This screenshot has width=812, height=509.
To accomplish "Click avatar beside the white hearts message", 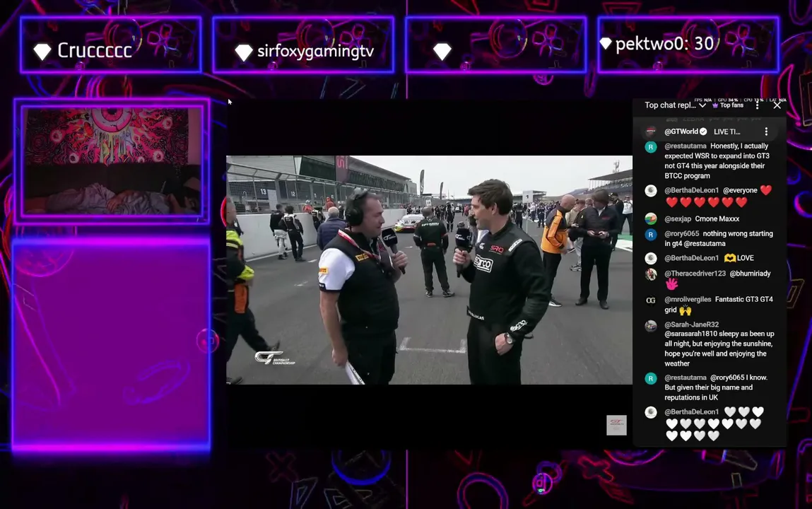I will [651, 413].
